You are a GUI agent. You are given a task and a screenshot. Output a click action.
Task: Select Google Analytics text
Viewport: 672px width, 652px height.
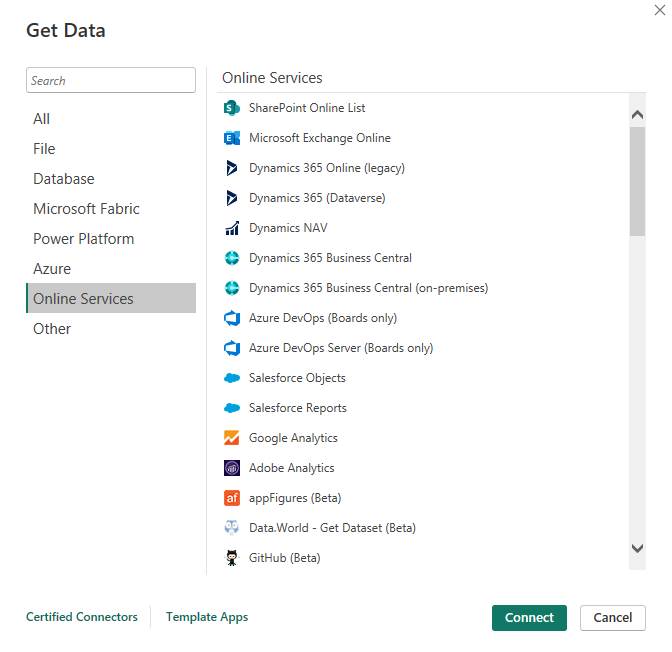click(x=293, y=438)
